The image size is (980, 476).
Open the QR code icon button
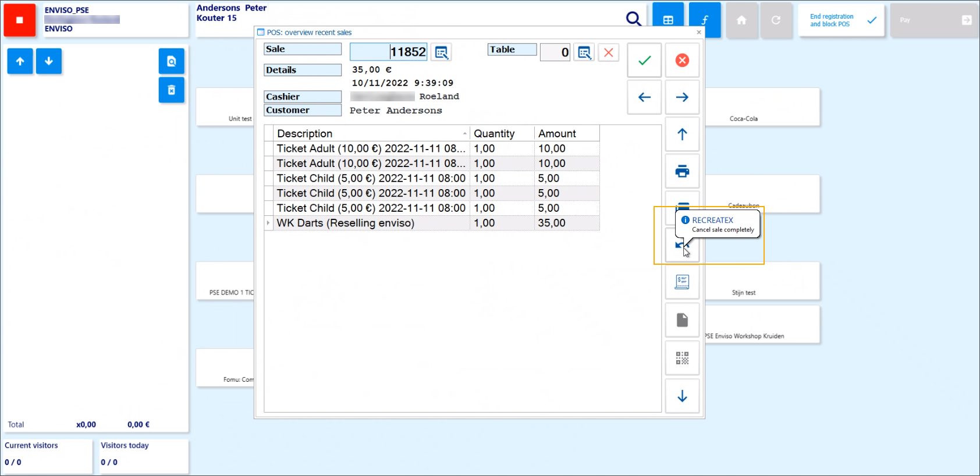tap(682, 358)
